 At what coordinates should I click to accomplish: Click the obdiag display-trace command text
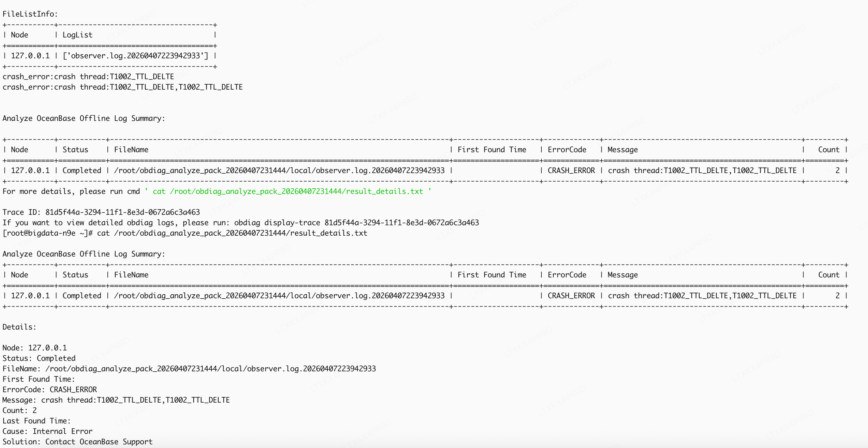356,223
